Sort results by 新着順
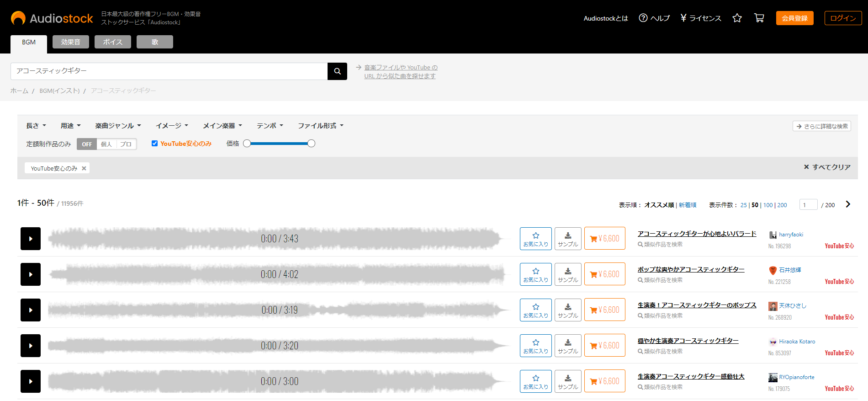 click(x=688, y=205)
